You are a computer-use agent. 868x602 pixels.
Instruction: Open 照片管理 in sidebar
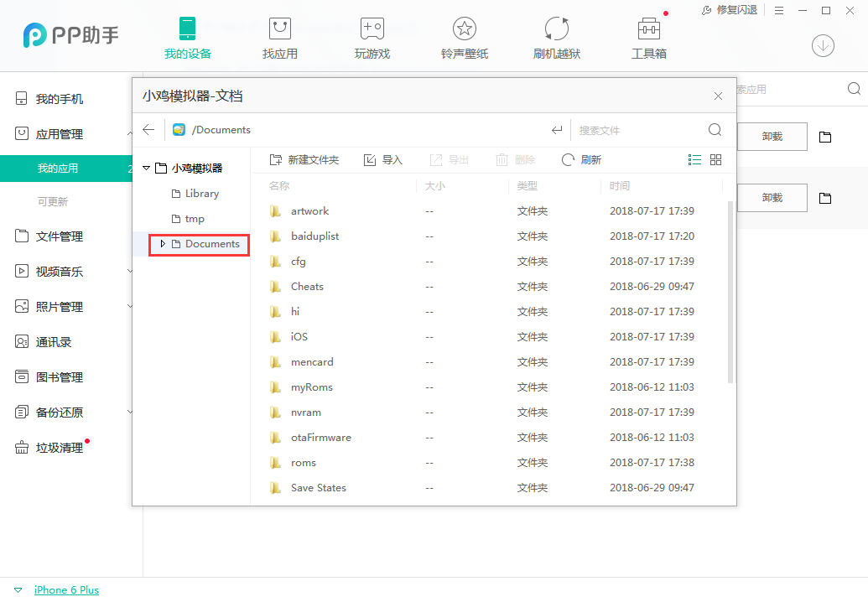(x=60, y=307)
